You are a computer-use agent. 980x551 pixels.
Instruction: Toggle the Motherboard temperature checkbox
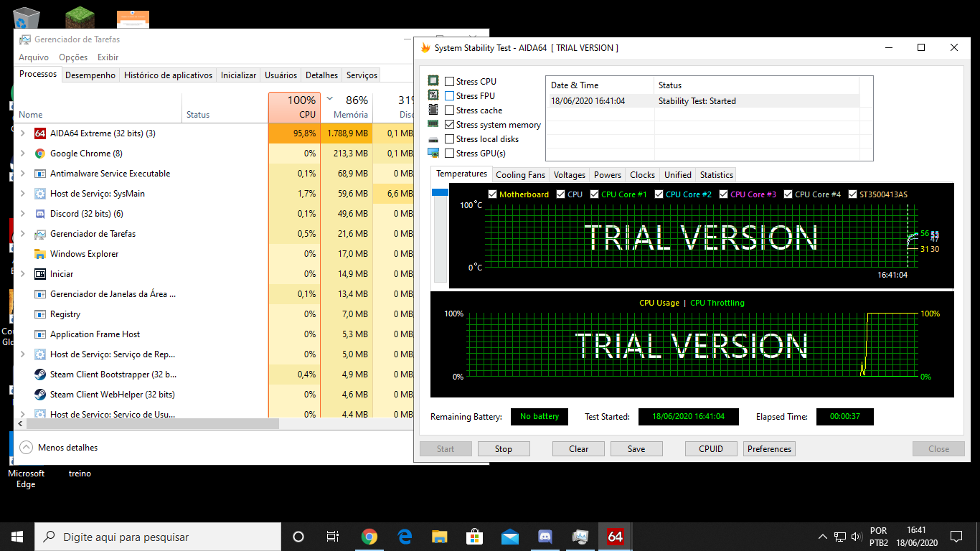[492, 194]
